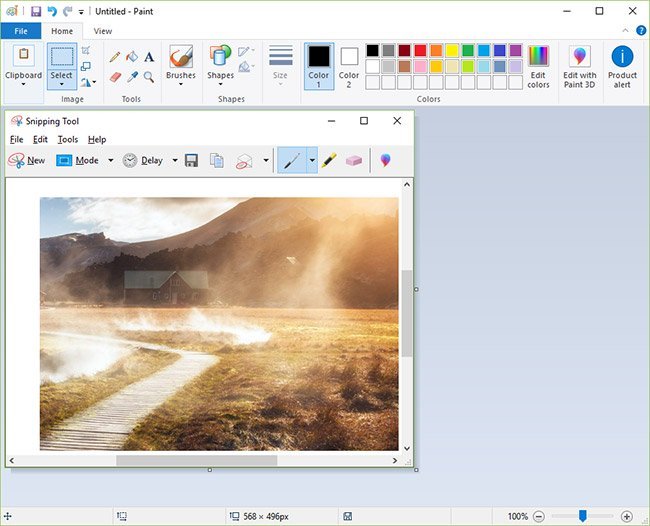The height and width of the screenshot is (526, 650).
Task: Click the Magnifier tool
Action: pyautogui.click(x=149, y=76)
